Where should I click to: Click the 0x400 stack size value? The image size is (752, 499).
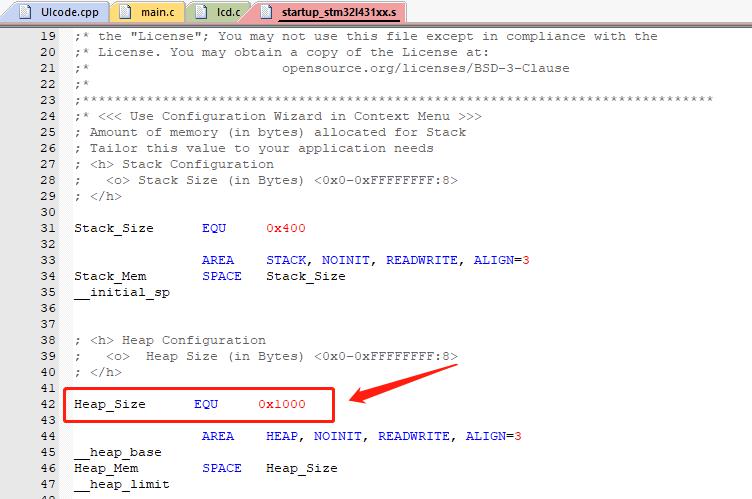click(286, 228)
